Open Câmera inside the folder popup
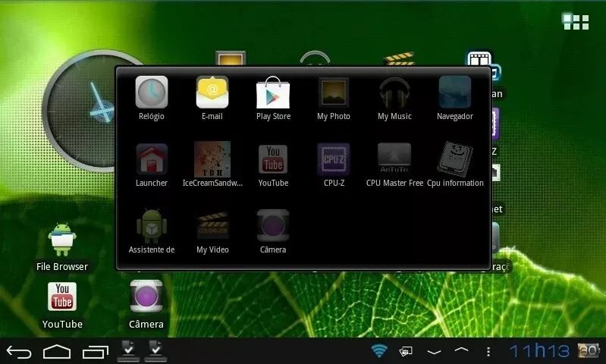 (273, 225)
